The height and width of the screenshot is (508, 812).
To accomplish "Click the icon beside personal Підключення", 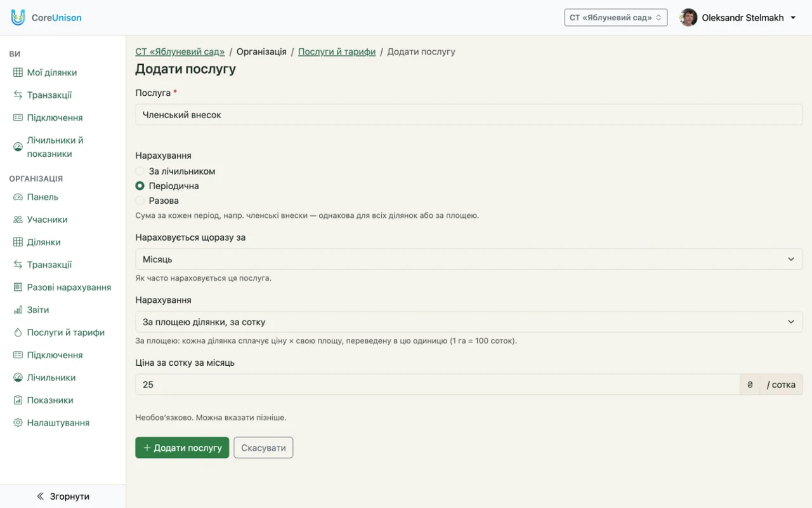I will 18,117.
